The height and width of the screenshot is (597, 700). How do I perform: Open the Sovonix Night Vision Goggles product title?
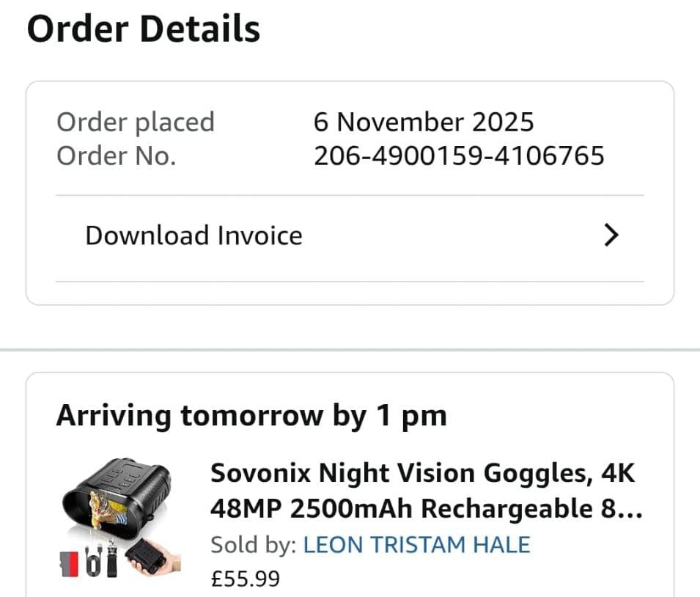click(422, 473)
